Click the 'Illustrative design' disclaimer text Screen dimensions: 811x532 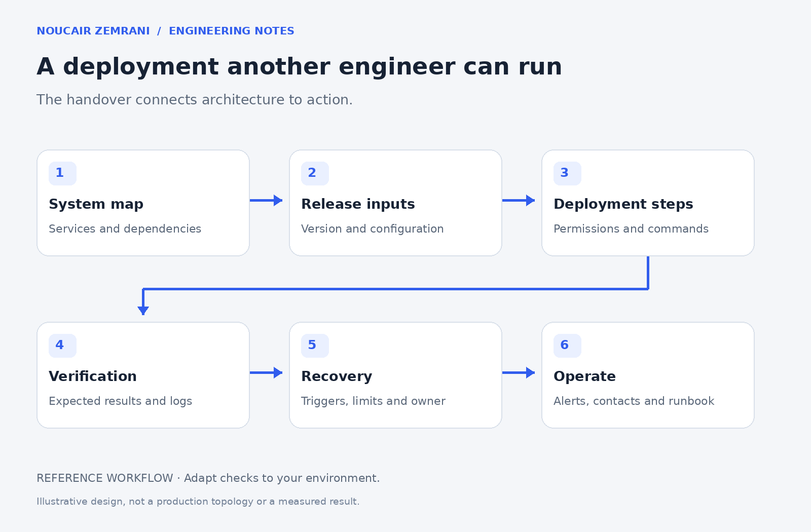pyautogui.click(x=198, y=502)
